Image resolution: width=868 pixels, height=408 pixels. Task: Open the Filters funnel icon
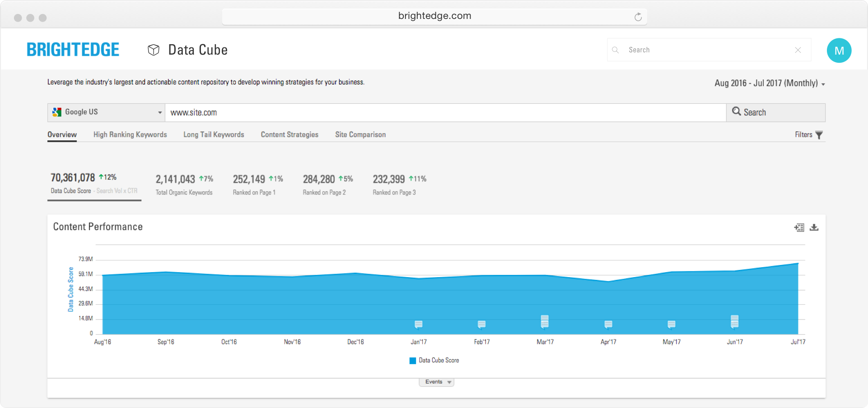click(819, 135)
